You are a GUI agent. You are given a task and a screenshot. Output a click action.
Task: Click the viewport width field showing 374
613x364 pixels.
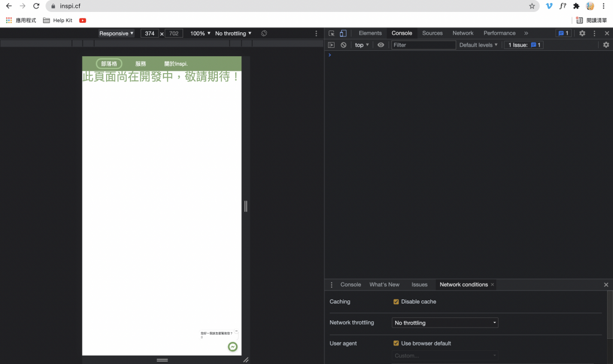pos(150,34)
